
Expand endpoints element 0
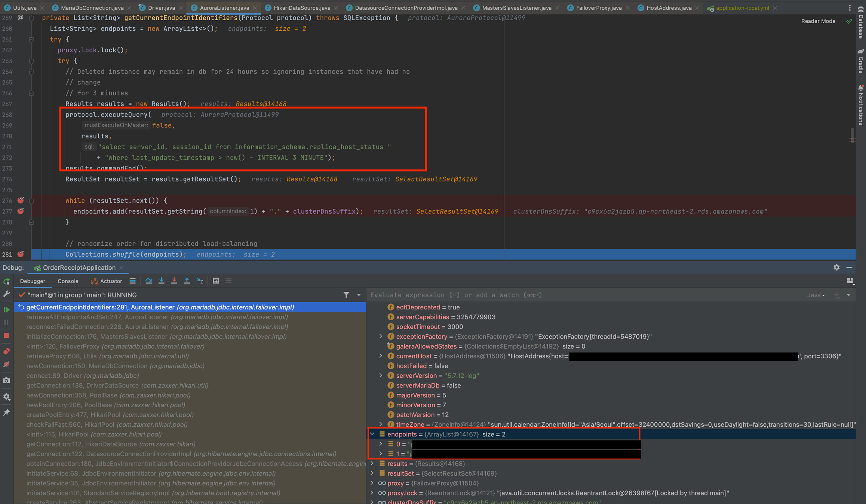pos(381,444)
